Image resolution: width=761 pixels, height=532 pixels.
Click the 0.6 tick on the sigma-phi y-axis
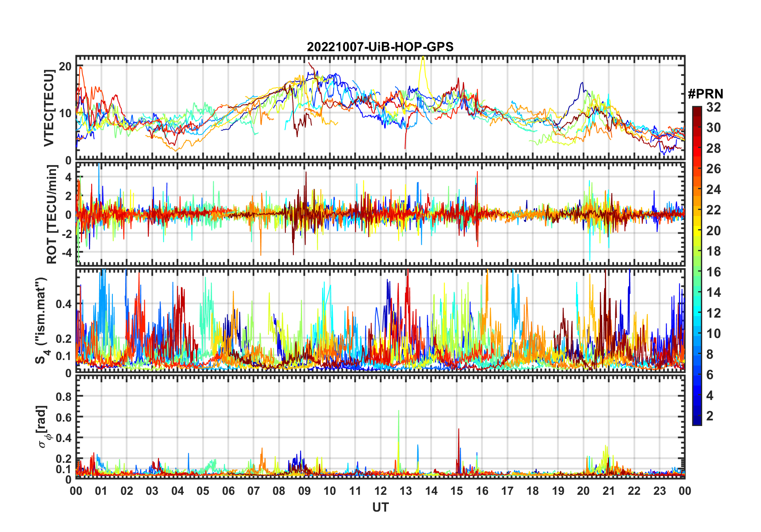(x=64, y=417)
